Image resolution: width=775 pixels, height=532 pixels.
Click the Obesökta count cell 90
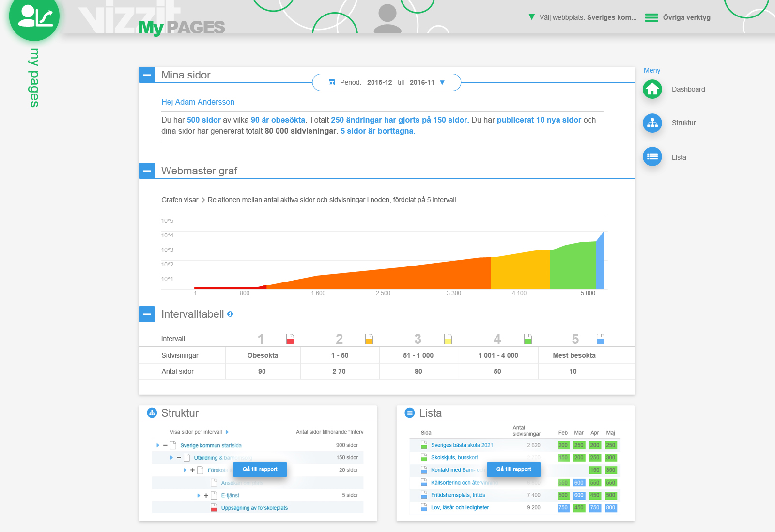click(262, 371)
